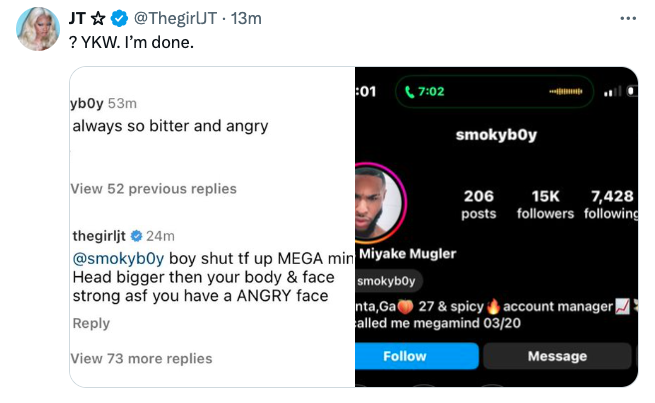Click the 13m tweet timestamp
Viewport: 655px width, 403px height.
pyautogui.click(x=246, y=19)
